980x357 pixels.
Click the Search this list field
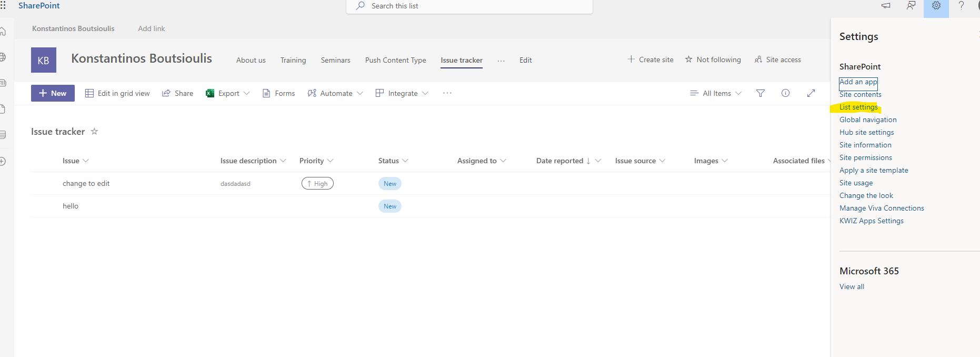pos(469,6)
